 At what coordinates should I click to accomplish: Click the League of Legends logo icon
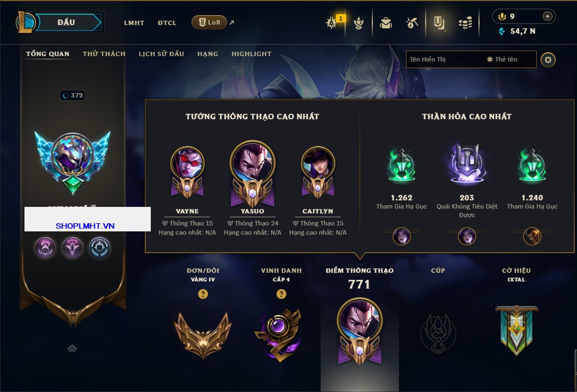[25, 22]
